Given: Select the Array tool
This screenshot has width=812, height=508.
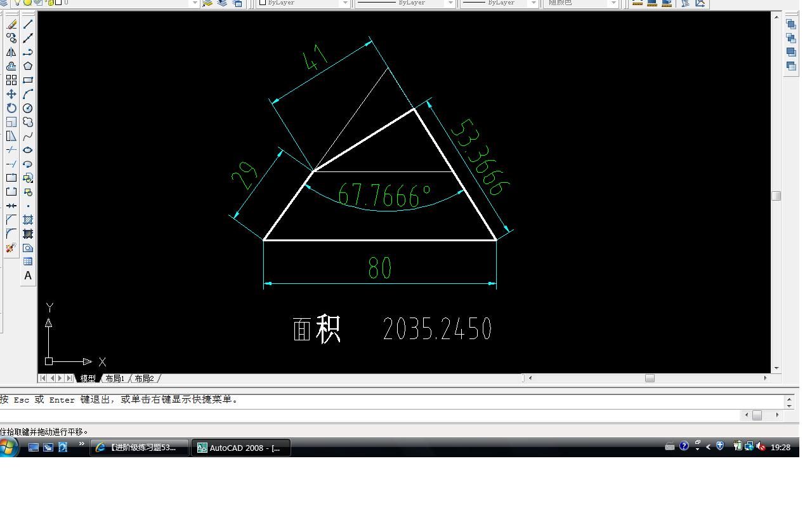Looking at the screenshot, I should pyautogui.click(x=11, y=80).
